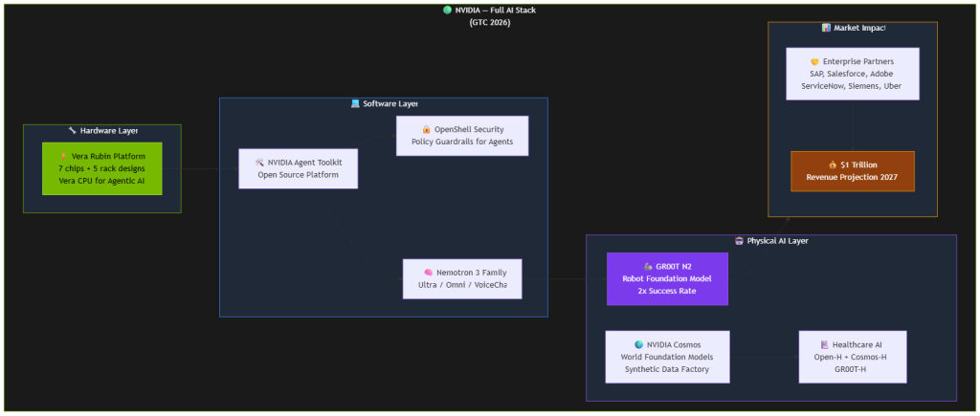Click the $1 Trillion revenue projection node
This screenshot has height=416, width=980.
[853, 171]
